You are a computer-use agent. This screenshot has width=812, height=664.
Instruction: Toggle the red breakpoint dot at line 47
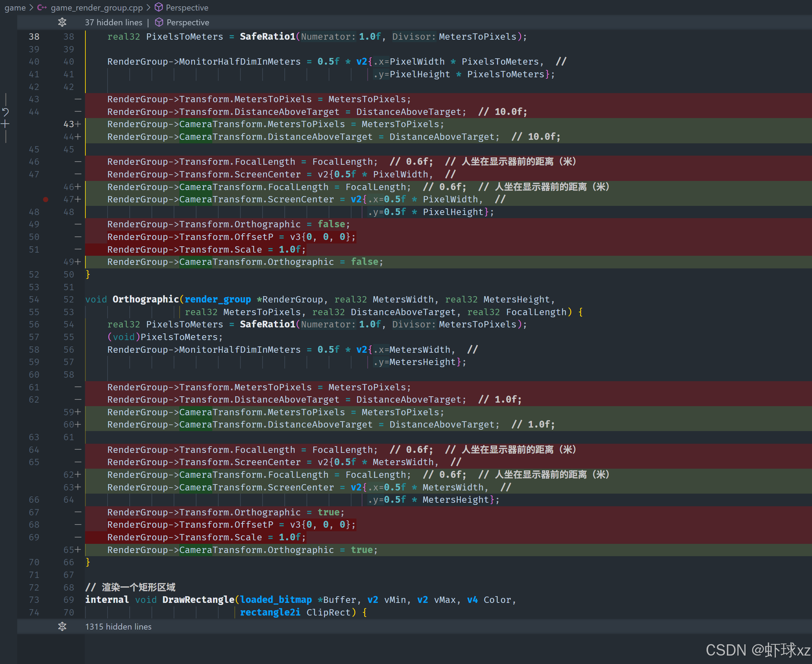pos(46,199)
